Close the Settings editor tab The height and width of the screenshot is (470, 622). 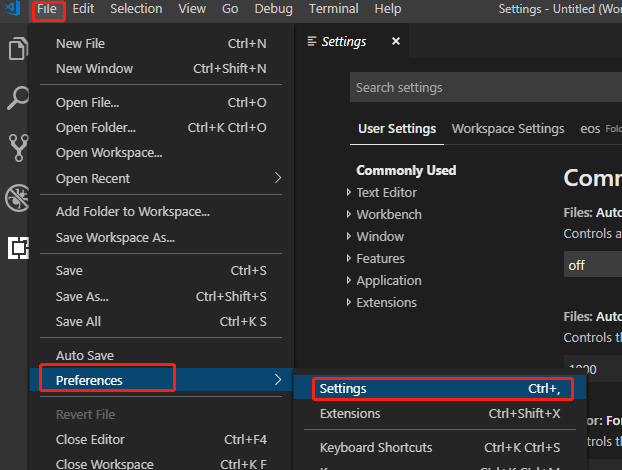(395, 41)
